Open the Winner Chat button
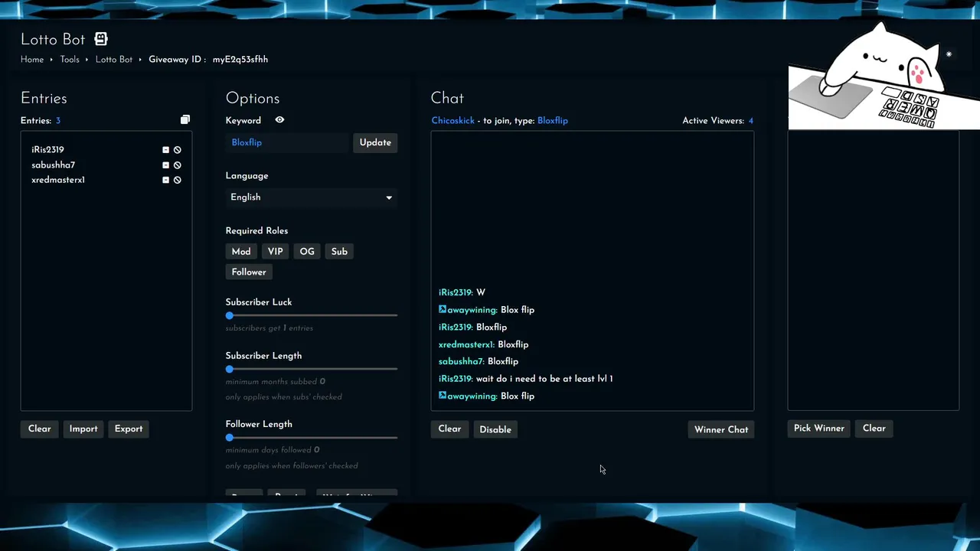 coord(721,430)
